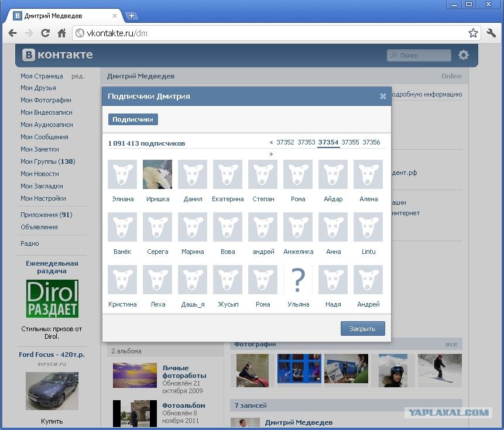Go to subscribers page 37356
Image resolution: width=504 pixels, height=430 pixels.
(x=371, y=142)
